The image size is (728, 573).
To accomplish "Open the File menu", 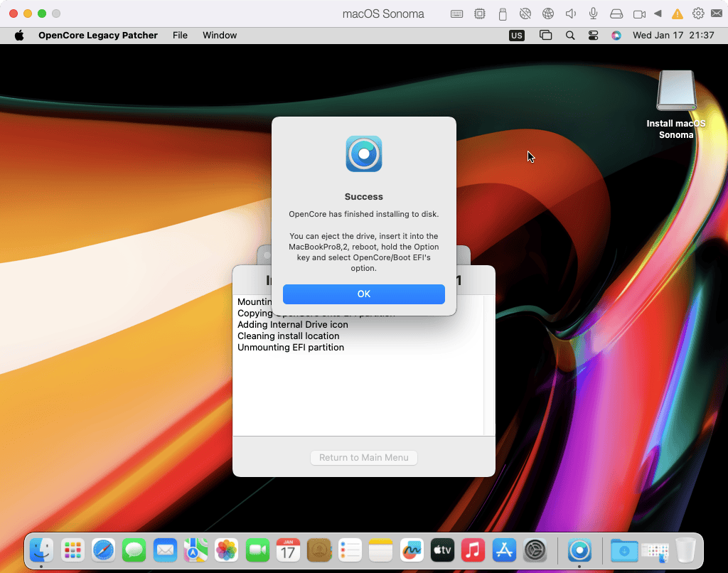I will pos(180,35).
